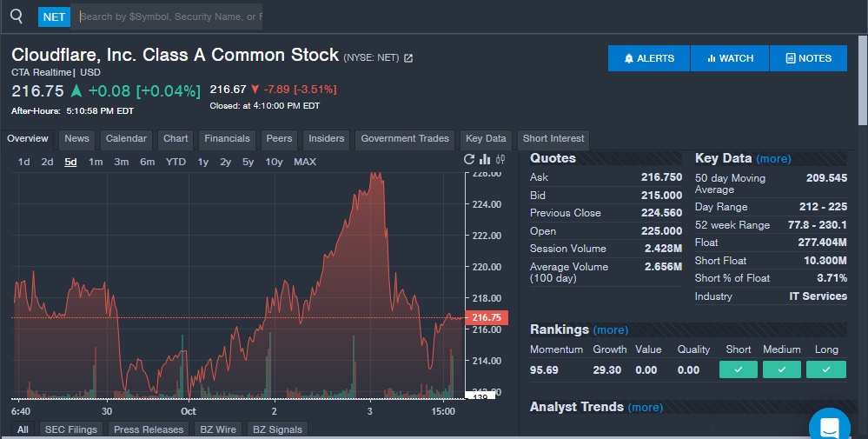This screenshot has height=439, width=868.
Task: Open the chat bubble widget
Action: coord(829,428)
